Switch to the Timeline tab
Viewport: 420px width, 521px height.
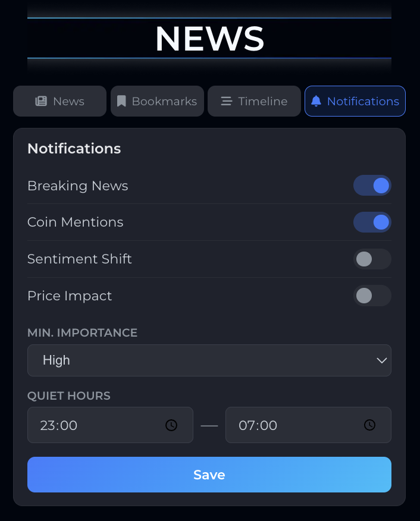254,101
